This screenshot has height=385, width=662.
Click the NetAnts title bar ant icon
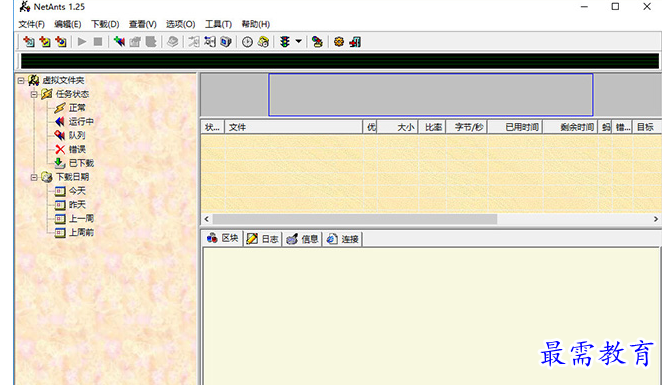pos(25,6)
